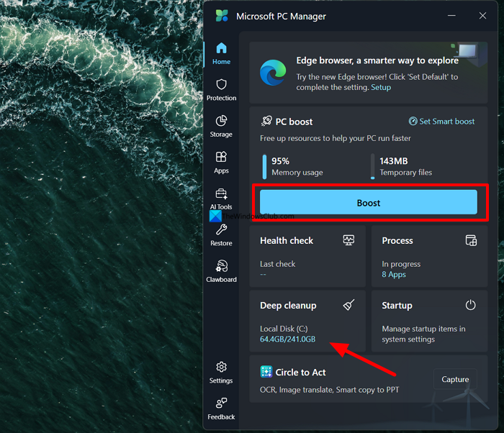504x433 pixels.
Task: Switch to the Storage sidebar tab
Action: [x=221, y=127]
